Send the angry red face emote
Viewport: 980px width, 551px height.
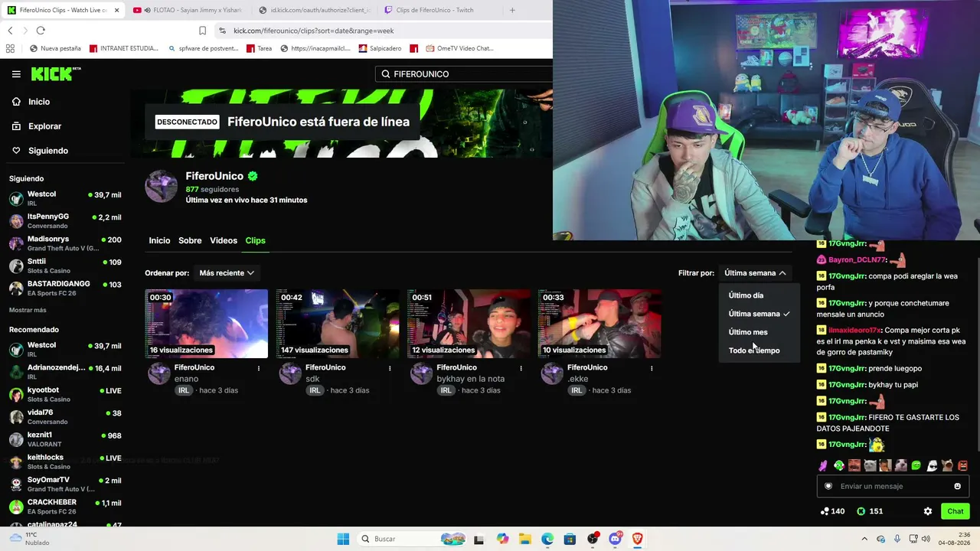point(962,465)
